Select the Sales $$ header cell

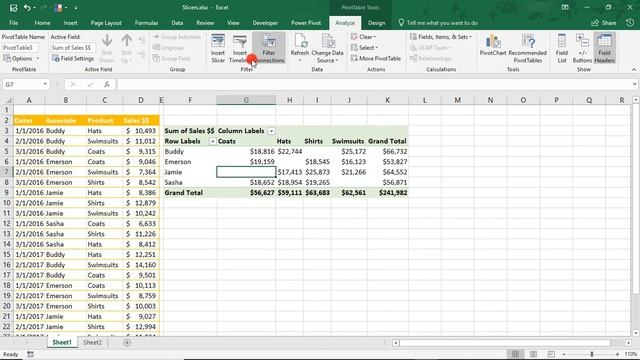coord(141,120)
